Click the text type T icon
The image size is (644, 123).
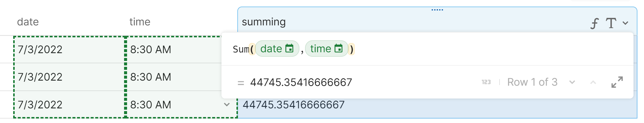[611, 23]
